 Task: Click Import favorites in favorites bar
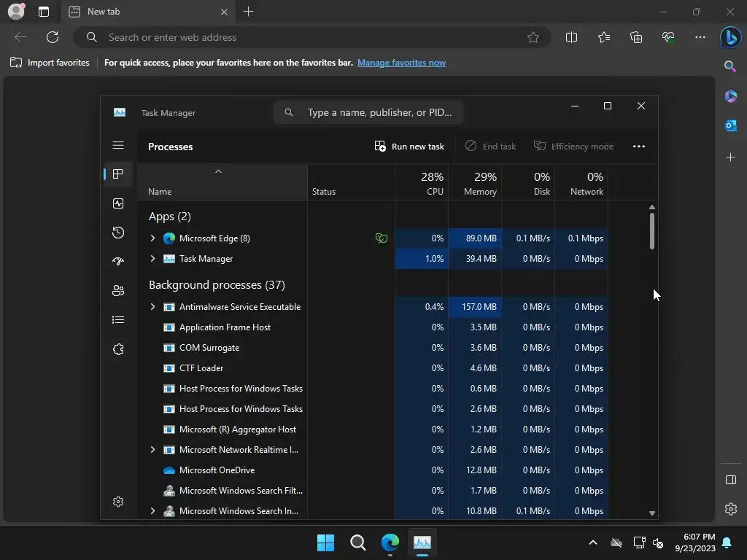[50, 63]
